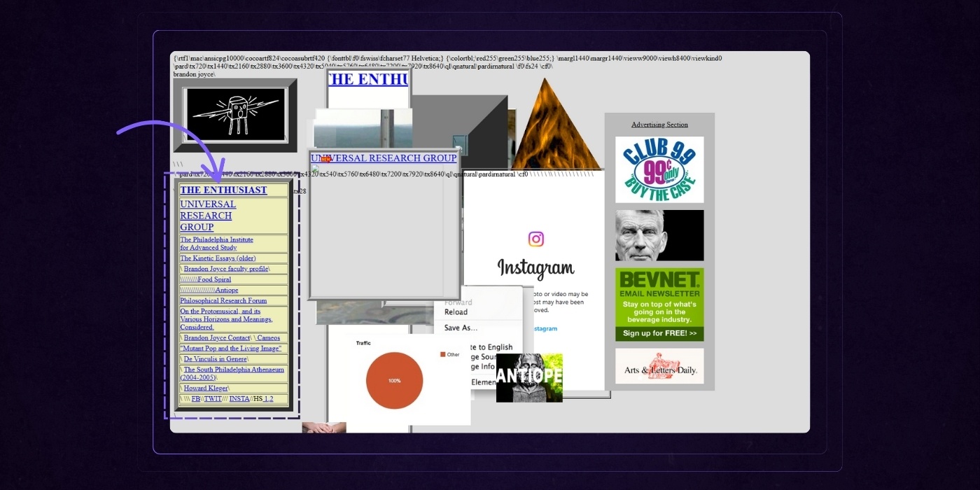The height and width of the screenshot is (490, 980).
Task: Open Philosophical Research Forum link
Action: pyautogui.click(x=223, y=301)
